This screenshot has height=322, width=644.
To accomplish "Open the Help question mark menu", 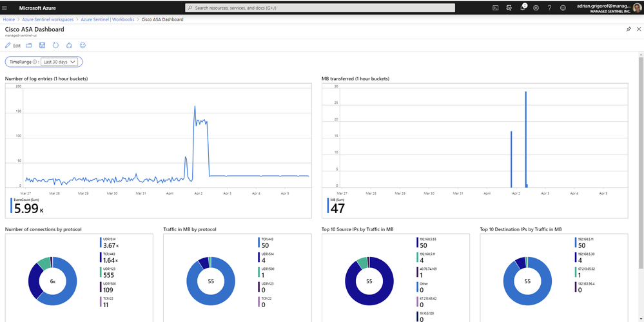I will click(x=549, y=8).
